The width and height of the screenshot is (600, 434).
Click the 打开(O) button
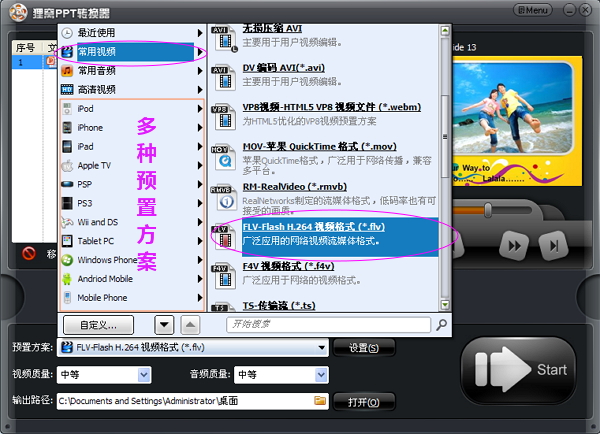(x=364, y=402)
